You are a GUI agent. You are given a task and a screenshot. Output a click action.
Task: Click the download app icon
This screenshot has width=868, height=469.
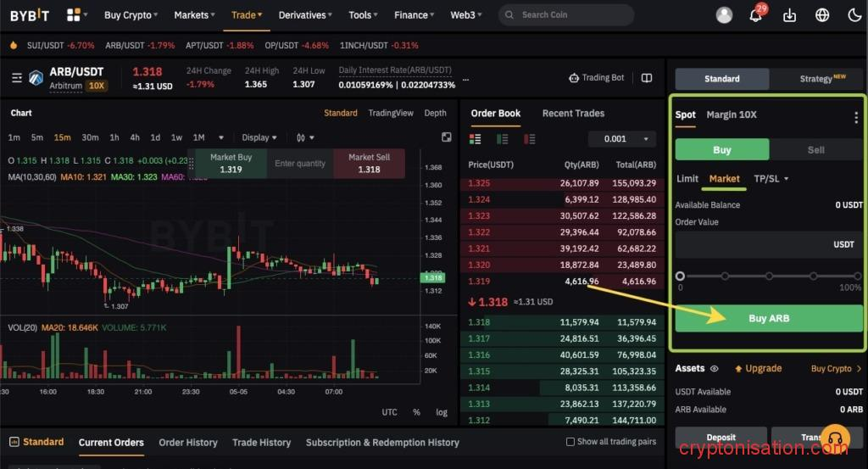789,15
